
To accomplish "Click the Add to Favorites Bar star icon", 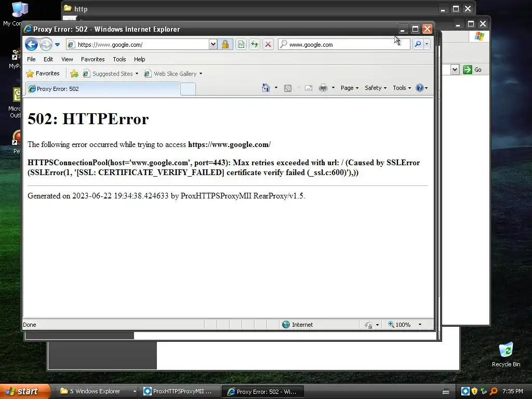I will pos(74,74).
